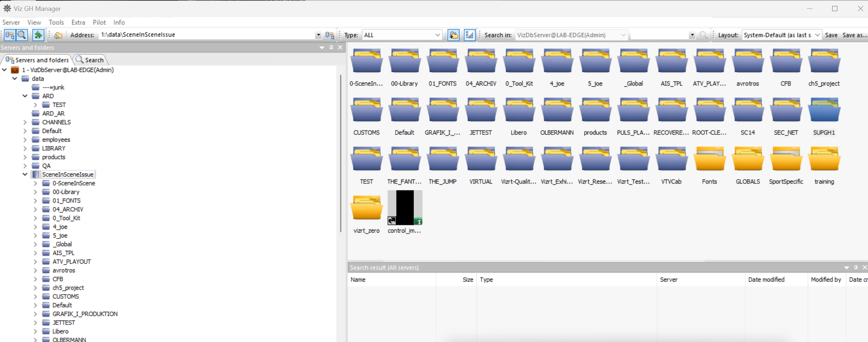This screenshot has width=868, height=342.
Task: Collapse the data folder in the tree
Action: click(15, 78)
